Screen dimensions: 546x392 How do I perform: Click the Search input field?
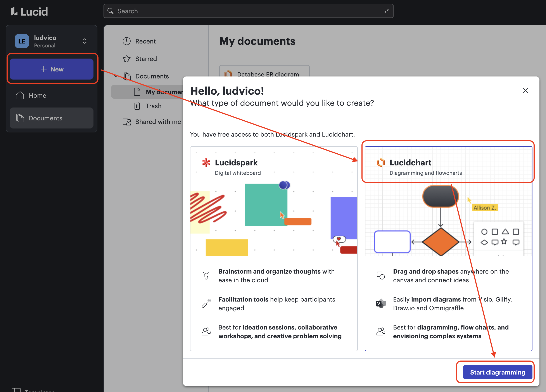tap(249, 11)
